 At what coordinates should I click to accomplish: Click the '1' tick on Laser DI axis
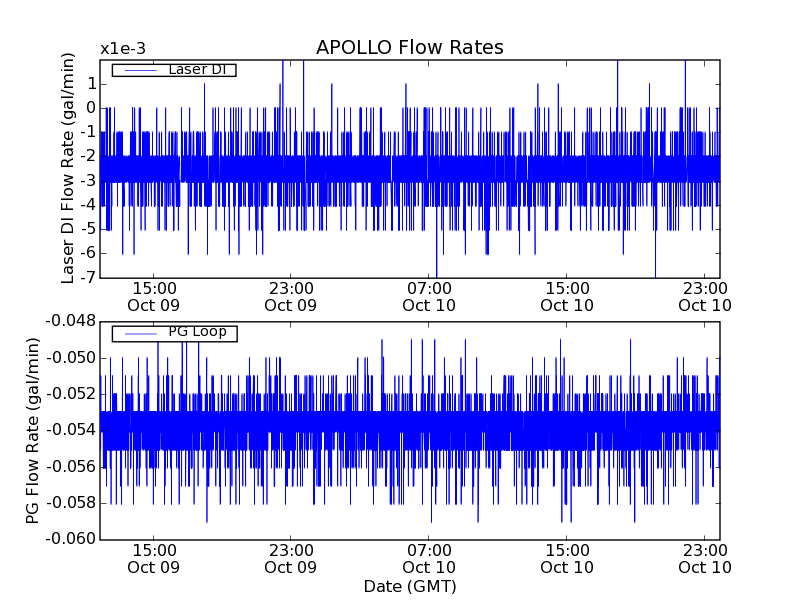91,84
